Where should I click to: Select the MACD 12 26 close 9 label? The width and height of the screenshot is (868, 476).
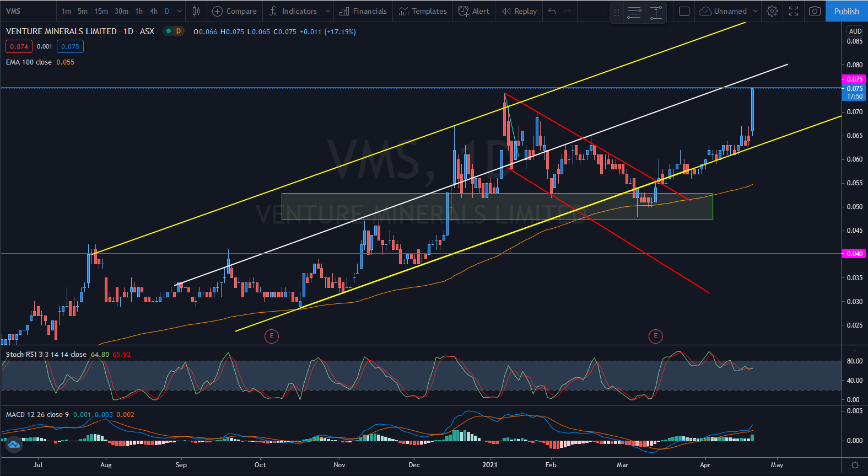pos(37,415)
